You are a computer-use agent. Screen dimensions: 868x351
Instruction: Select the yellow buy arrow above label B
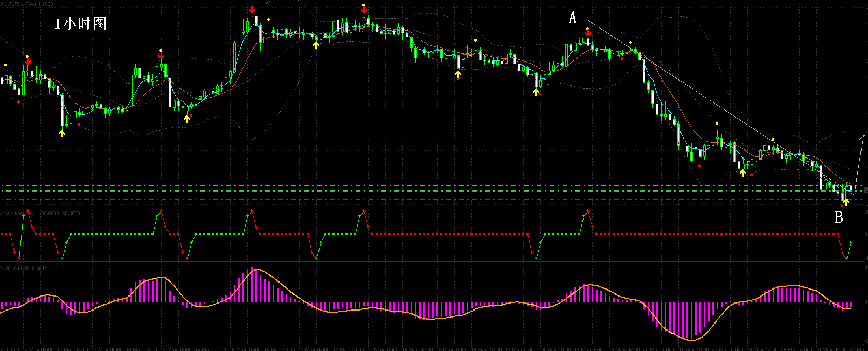pyautogui.click(x=846, y=202)
